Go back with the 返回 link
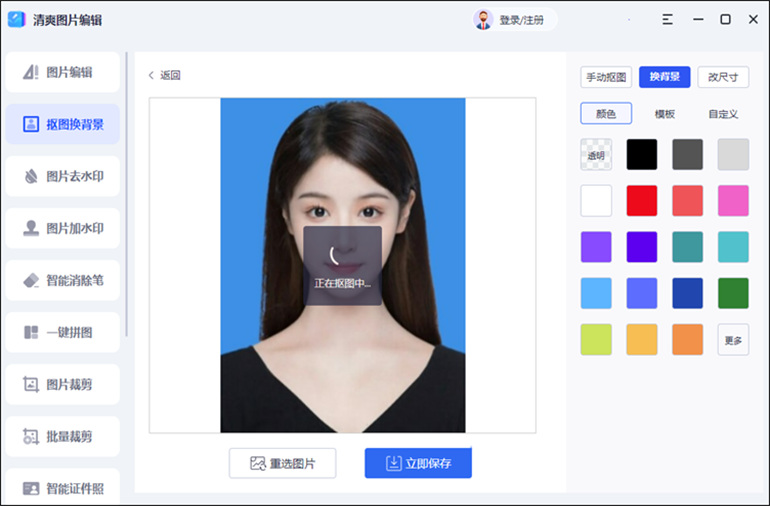This screenshot has width=770, height=506. coord(165,75)
